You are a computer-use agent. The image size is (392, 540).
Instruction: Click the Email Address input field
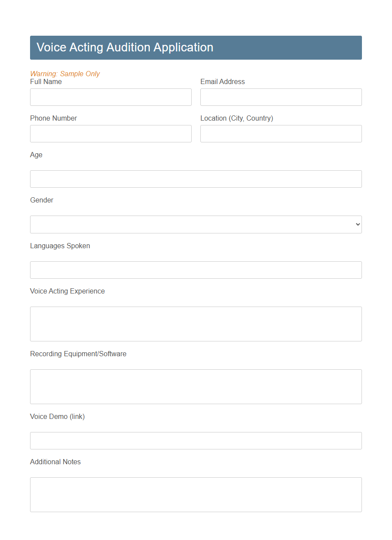[281, 97]
